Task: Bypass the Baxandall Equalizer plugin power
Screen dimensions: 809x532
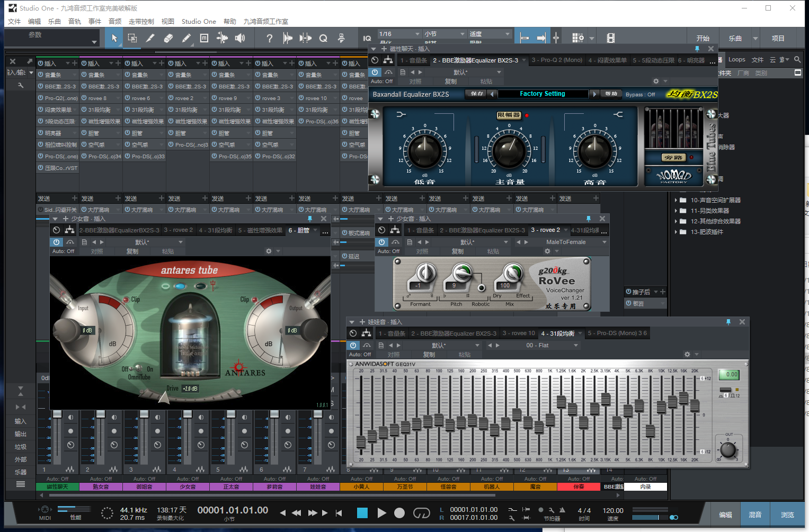Action: pyautogui.click(x=375, y=73)
